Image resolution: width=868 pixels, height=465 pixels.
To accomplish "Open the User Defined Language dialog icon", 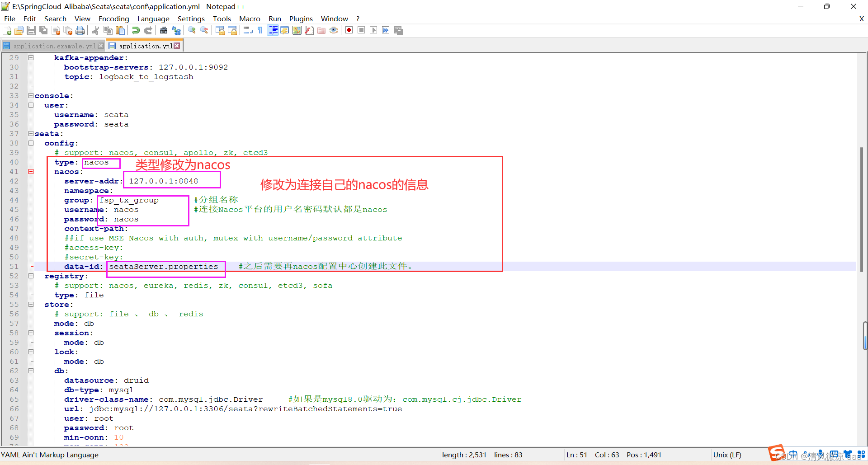I will click(x=285, y=30).
